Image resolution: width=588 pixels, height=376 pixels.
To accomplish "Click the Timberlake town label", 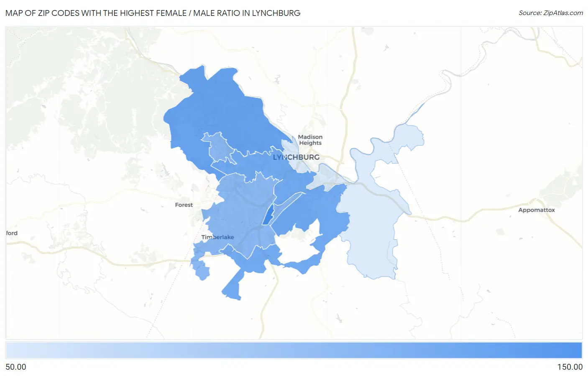I will [217, 237].
